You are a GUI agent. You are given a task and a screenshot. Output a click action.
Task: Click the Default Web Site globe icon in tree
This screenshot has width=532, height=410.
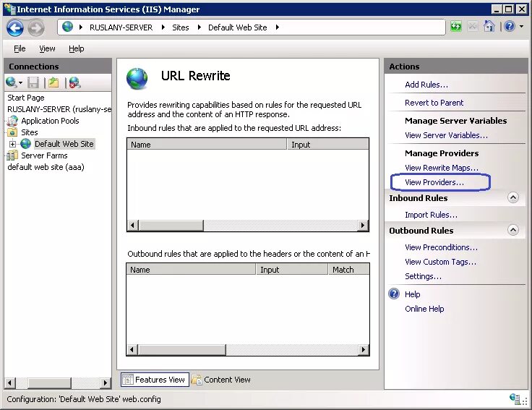26,144
